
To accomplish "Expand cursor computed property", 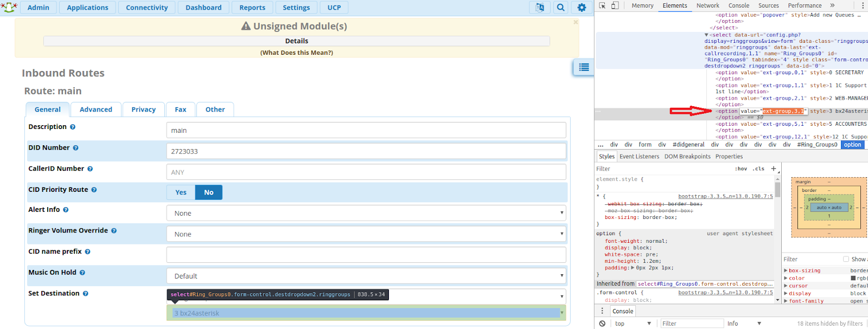I will coord(786,286).
